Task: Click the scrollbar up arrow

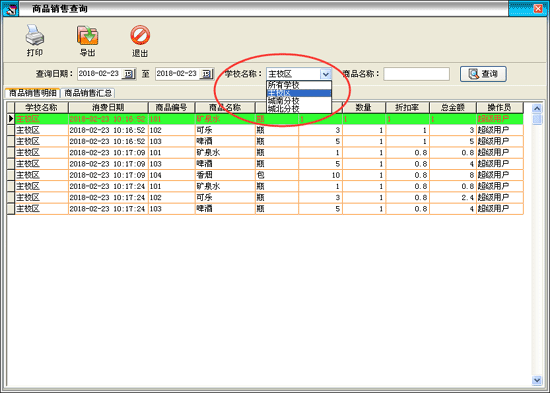Action: 537,108
